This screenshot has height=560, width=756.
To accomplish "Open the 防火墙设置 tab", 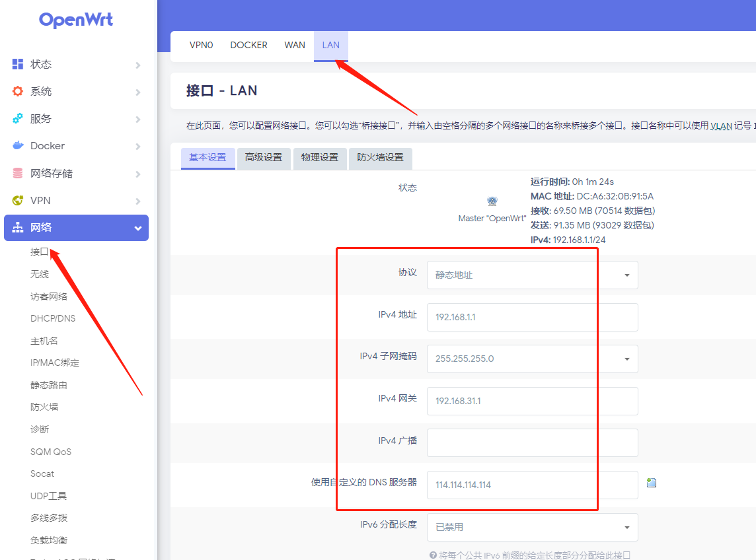I will [380, 158].
